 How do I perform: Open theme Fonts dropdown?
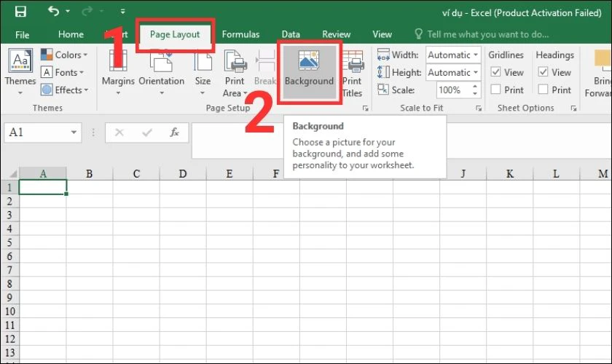63,72
